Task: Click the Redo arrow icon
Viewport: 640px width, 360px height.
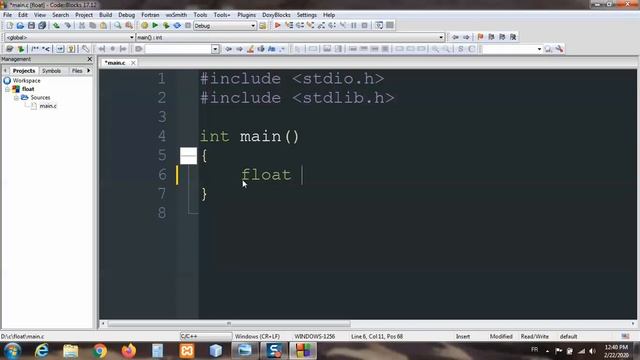Action: pyautogui.click(x=67, y=25)
